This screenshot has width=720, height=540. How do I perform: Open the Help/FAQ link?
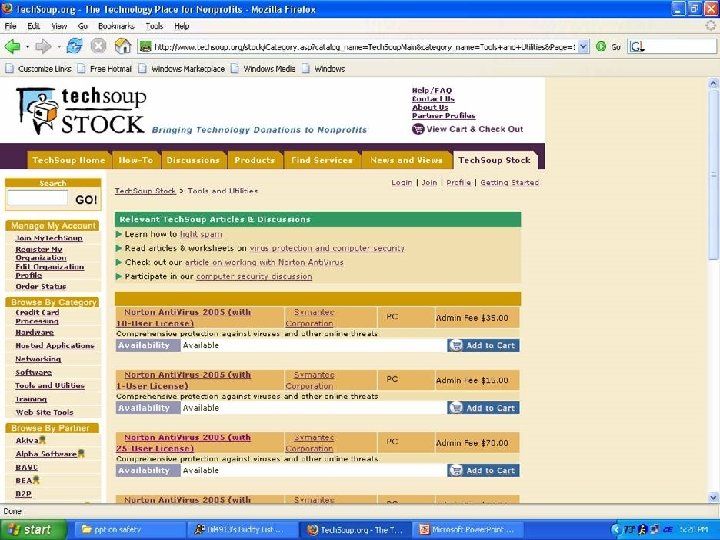[x=432, y=90]
